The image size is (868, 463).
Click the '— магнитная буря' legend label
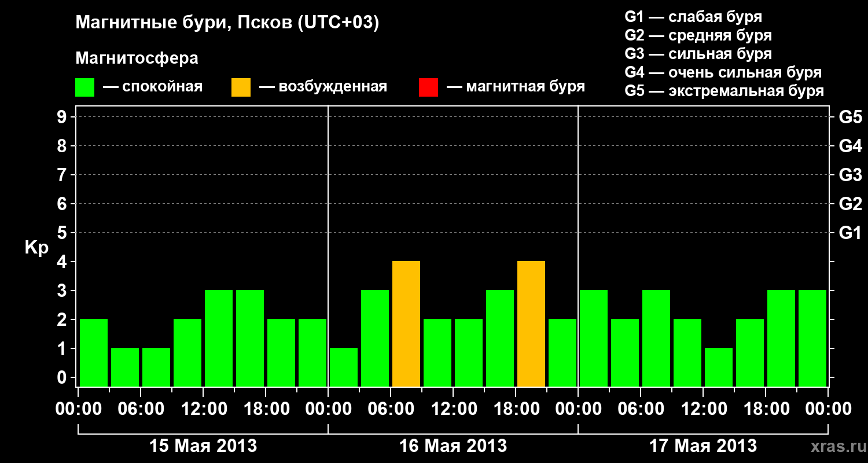[x=516, y=87]
